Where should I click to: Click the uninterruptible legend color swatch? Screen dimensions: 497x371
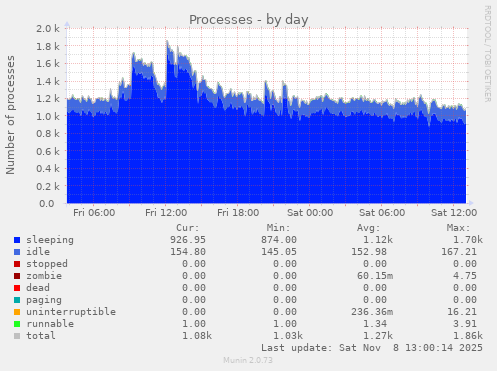(17, 312)
